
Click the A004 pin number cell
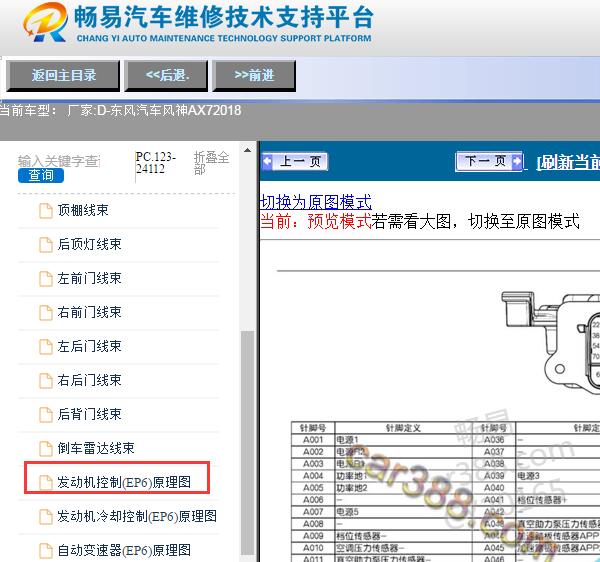point(313,476)
